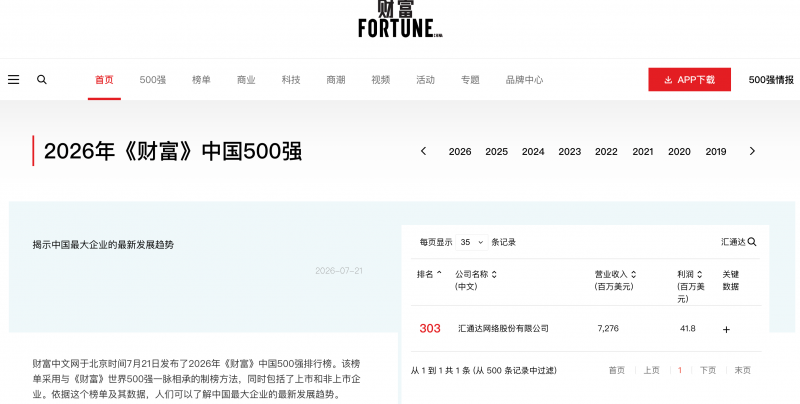Click revenue value 7,276
The height and width of the screenshot is (404, 800).
(608, 329)
